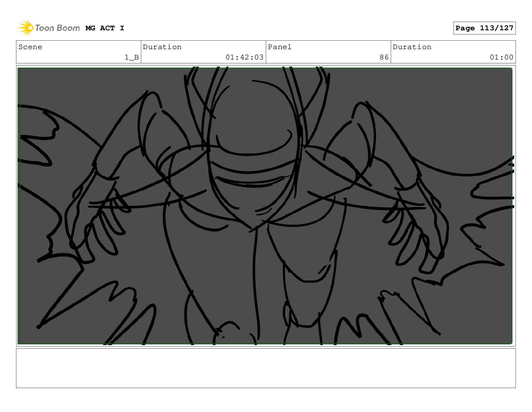Screen dimensions: 532x412
Task: Click the empty notes box below the panel
Action: point(266,368)
